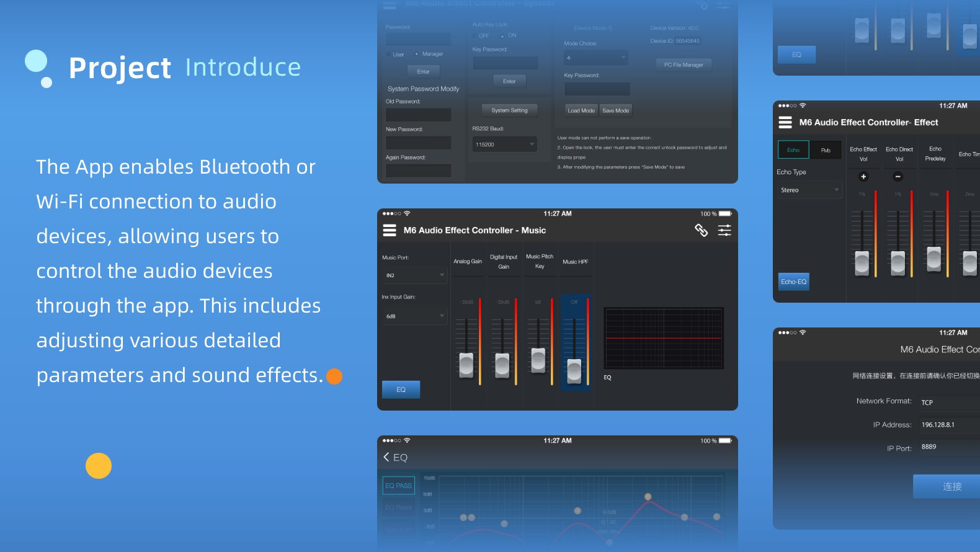Click the EQ graph thumbnail in Music screen
This screenshot has width=980, height=552.
(x=664, y=338)
